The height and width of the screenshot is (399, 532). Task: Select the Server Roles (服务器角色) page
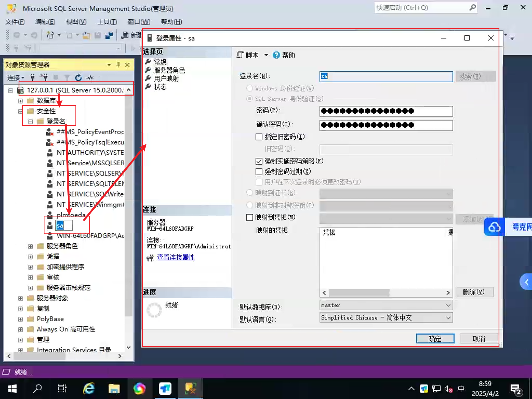coord(169,70)
